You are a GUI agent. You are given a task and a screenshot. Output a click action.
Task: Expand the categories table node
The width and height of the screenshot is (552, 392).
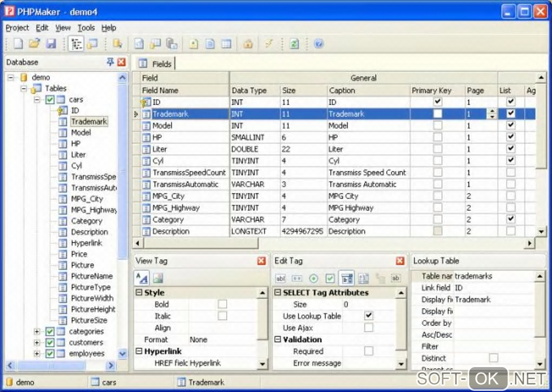click(37, 331)
